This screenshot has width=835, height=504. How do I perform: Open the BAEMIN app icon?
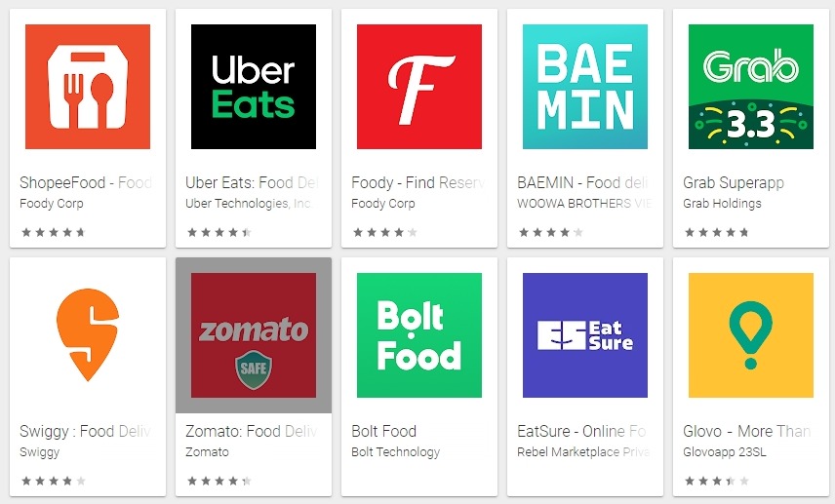click(585, 87)
